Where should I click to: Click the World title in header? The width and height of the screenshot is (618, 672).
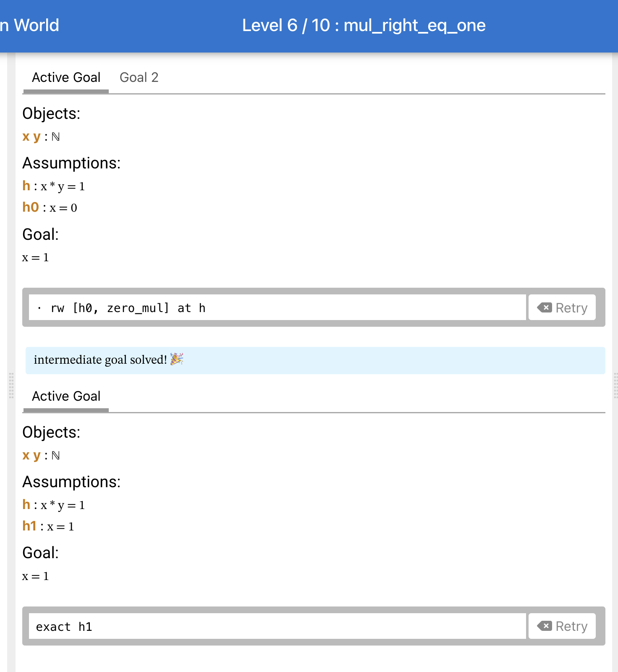30,26
